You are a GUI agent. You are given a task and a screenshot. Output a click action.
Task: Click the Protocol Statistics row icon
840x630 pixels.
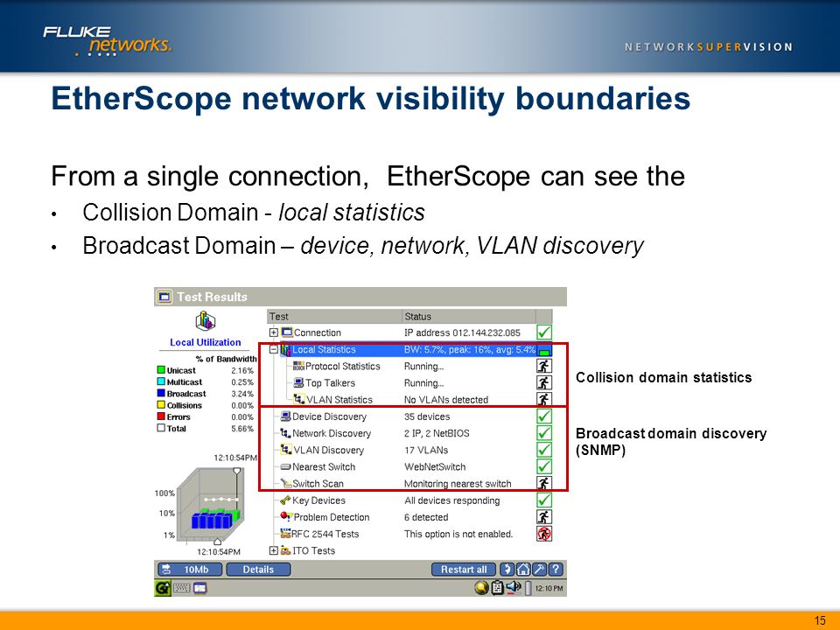pos(298,366)
